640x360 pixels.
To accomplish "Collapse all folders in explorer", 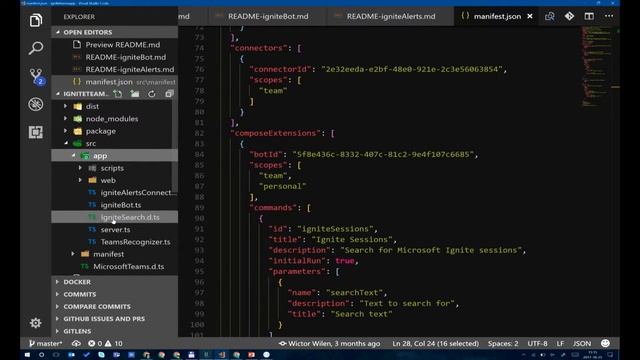I will 169,94.
